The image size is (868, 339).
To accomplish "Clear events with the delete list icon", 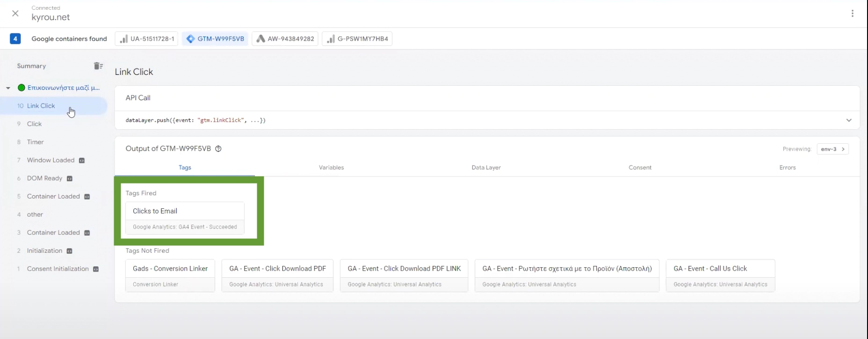I will tap(98, 66).
